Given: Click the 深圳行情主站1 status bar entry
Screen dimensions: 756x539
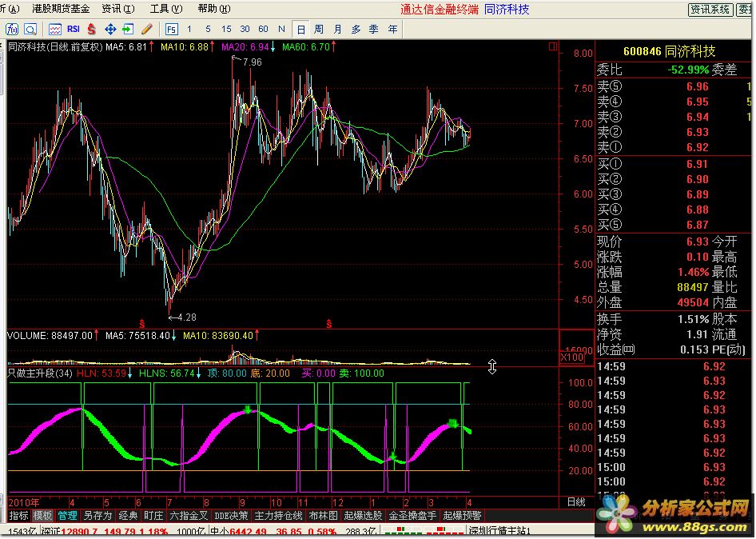Looking at the screenshot, I should [x=500, y=532].
